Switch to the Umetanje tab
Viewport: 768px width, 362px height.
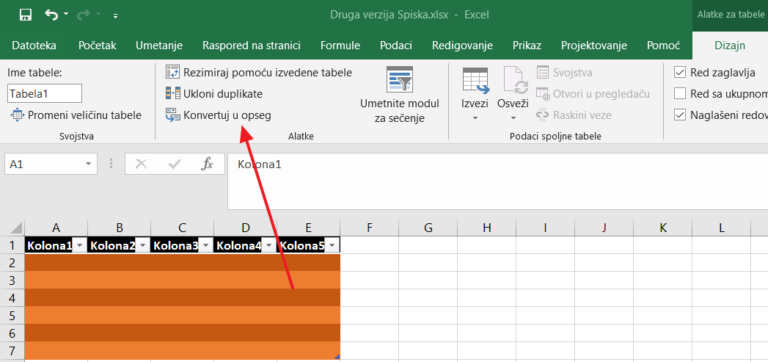159,46
